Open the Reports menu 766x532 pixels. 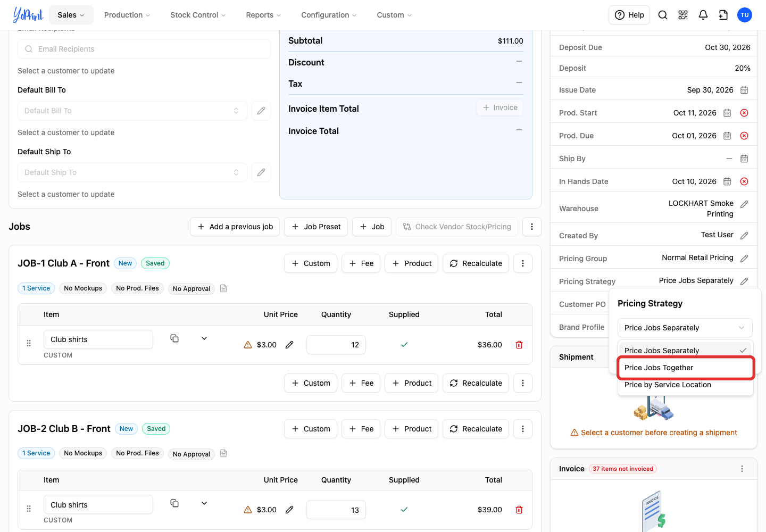pos(263,15)
